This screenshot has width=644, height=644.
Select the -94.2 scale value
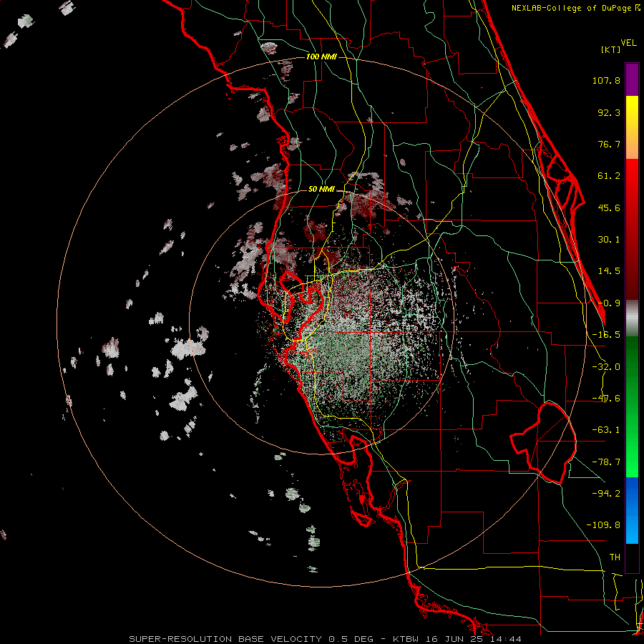(x=606, y=494)
